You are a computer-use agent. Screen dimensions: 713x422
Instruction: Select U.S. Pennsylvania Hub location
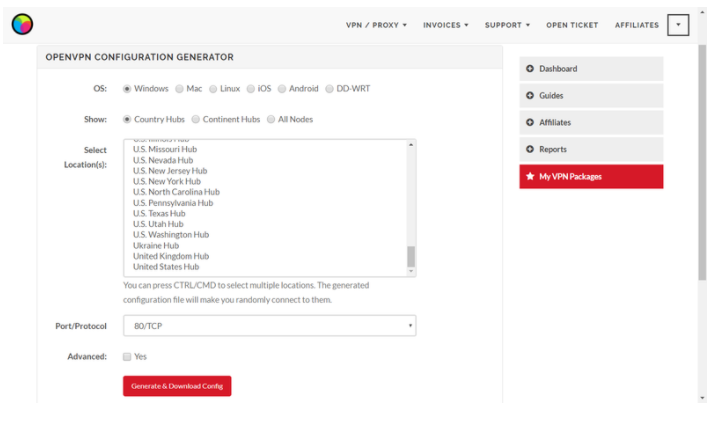tap(173, 203)
